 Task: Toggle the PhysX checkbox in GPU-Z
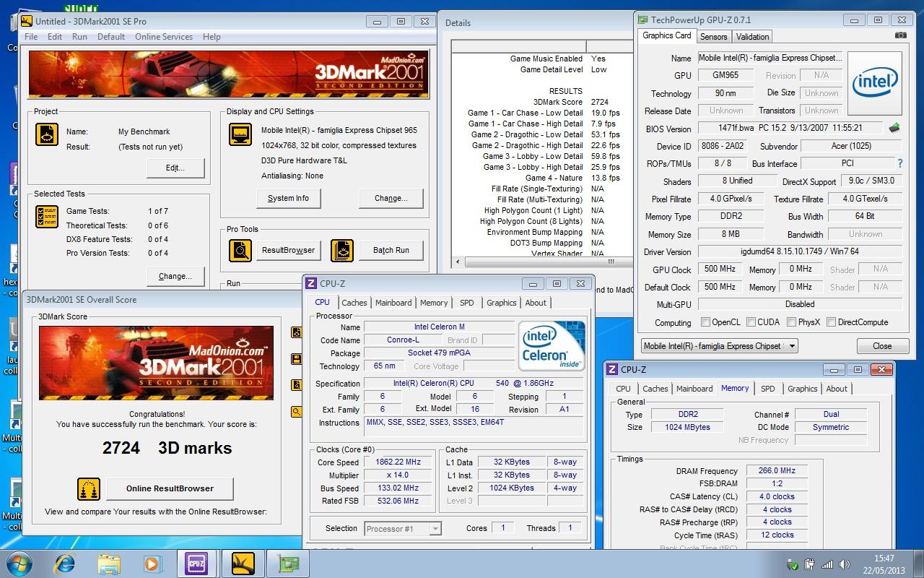coord(791,322)
